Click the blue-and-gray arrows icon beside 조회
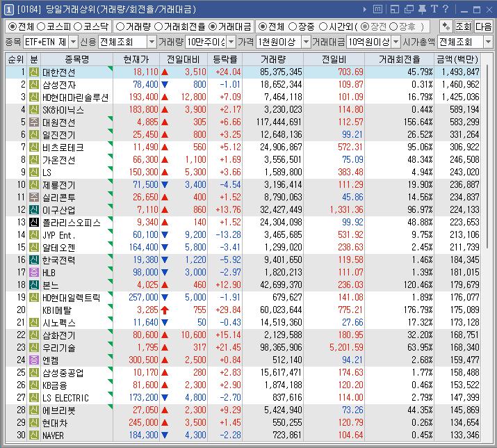Screen dimensions: 497x448 pyautogui.click(x=446, y=26)
